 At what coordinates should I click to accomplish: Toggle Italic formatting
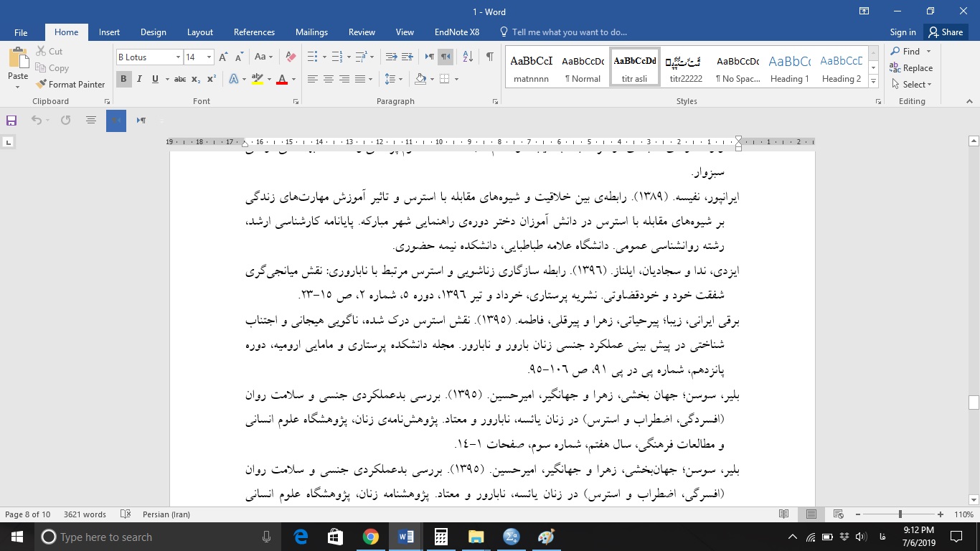[x=139, y=79]
